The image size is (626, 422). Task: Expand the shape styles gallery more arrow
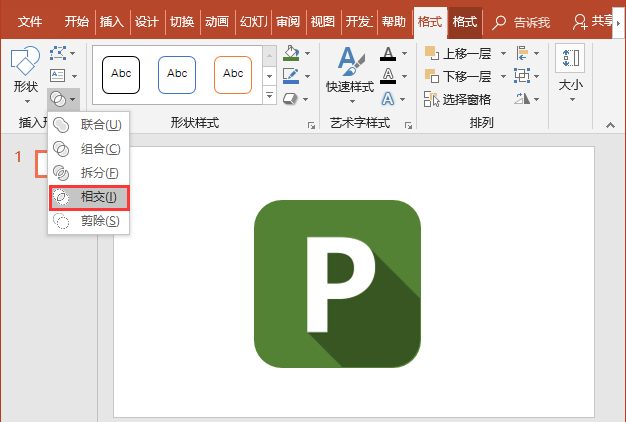tap(269, 96)
